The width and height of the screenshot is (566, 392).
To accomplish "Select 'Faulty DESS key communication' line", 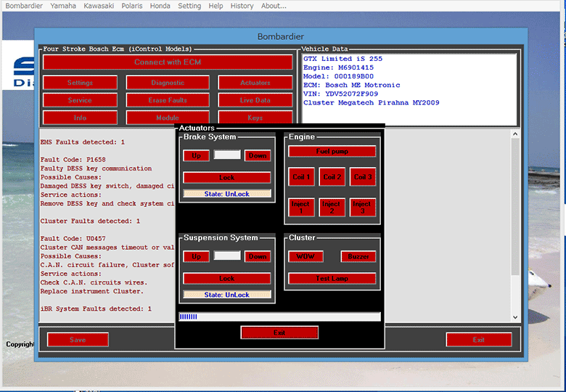I will pyautogui.click(x=96, y=168).
